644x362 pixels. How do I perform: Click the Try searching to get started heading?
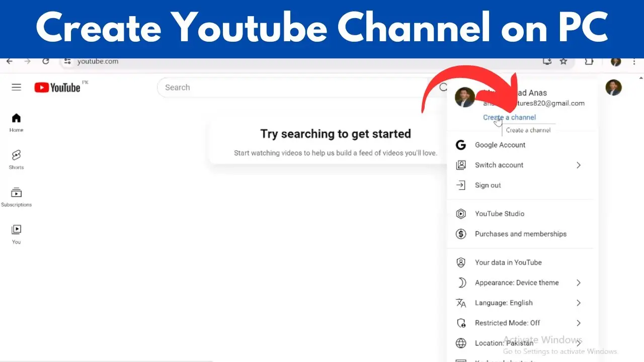[x=336, y=134]
